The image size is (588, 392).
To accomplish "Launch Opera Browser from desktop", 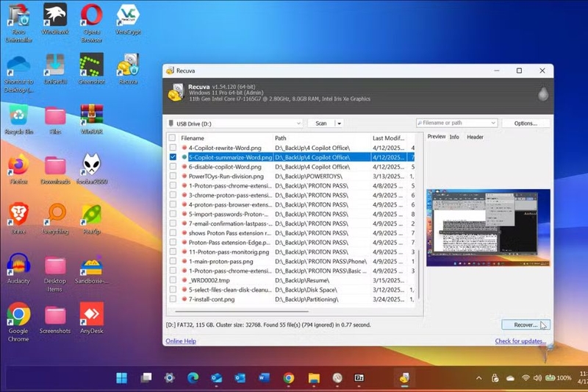I will 91,23.
